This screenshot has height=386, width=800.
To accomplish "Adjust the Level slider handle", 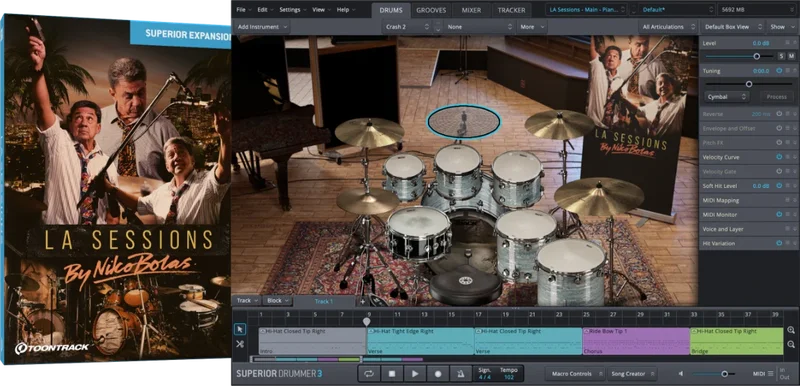I will pyautogui.click(x=757, y=56).
